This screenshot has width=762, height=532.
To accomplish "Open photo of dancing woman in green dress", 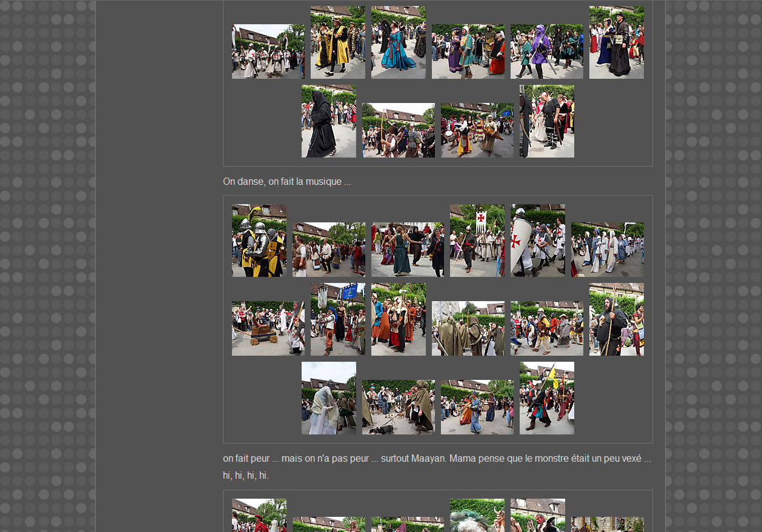I will point(407,250).
